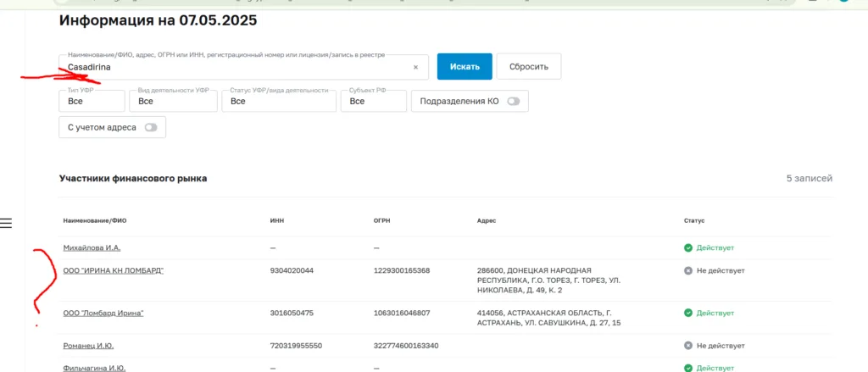
Task: Click gray status icon for ООО "ИРИНА КН ЛОМБАРД"
Action: [x=688, y=270]
